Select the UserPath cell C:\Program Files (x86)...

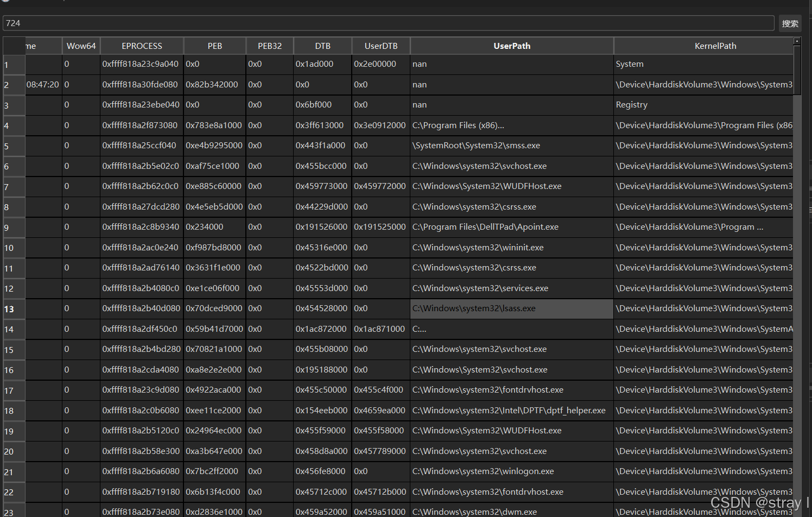click(512, 125)
